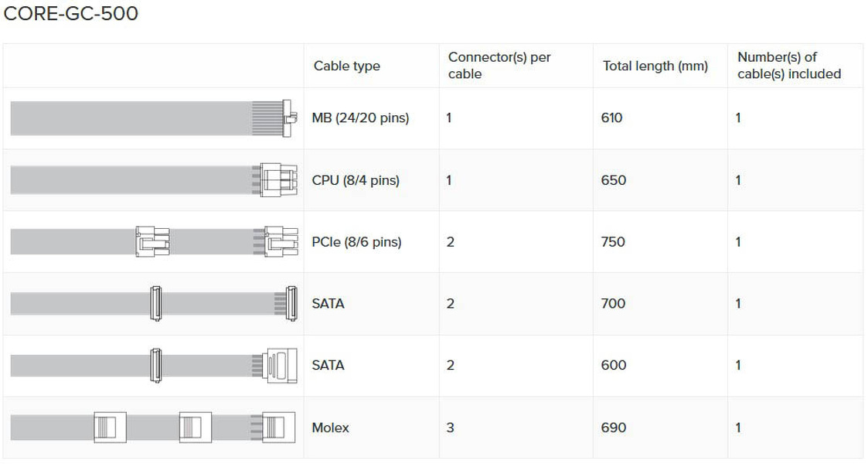Click the leftmost Molex connector image

tap(110, 427)
